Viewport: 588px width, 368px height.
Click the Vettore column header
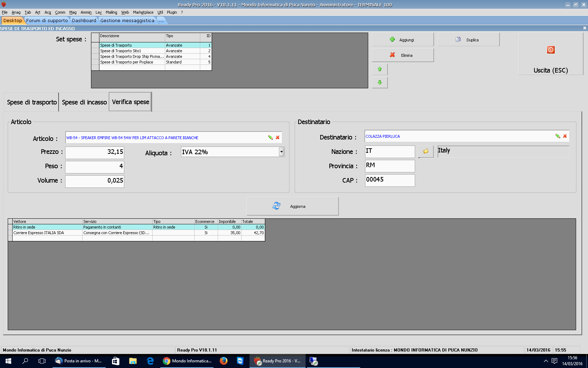[47, 222]
